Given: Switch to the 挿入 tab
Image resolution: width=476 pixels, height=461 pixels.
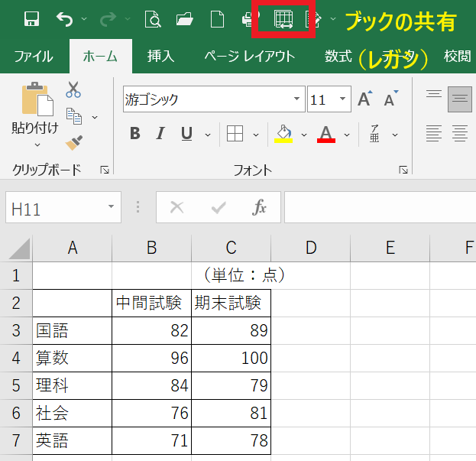Looking at the screenshot, I should coord(161,57).
